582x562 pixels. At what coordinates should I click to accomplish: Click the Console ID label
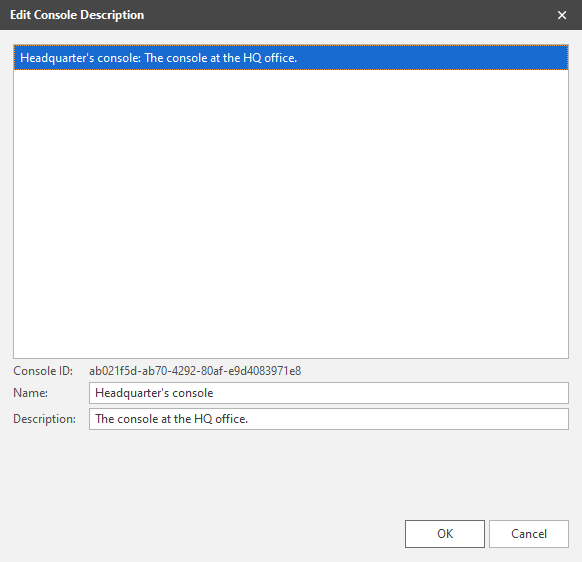(43, 371)
